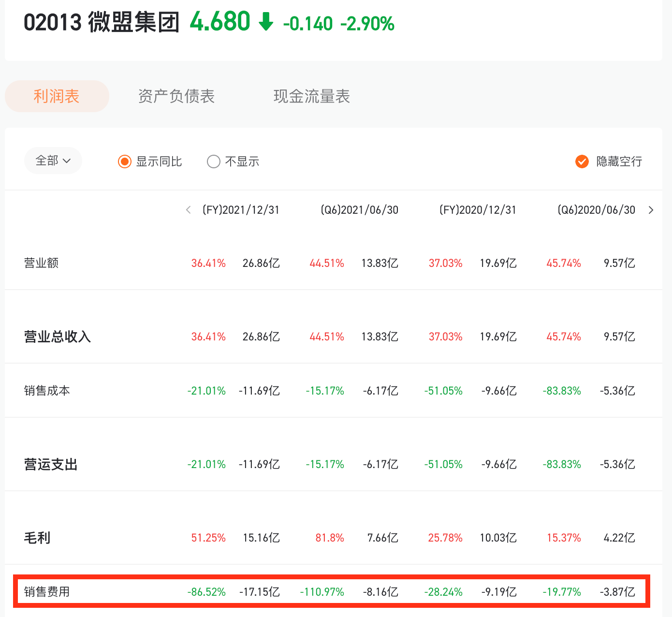
Task: Click -9.66亿 in the 营运支出 row
Action: click(499, 464)
